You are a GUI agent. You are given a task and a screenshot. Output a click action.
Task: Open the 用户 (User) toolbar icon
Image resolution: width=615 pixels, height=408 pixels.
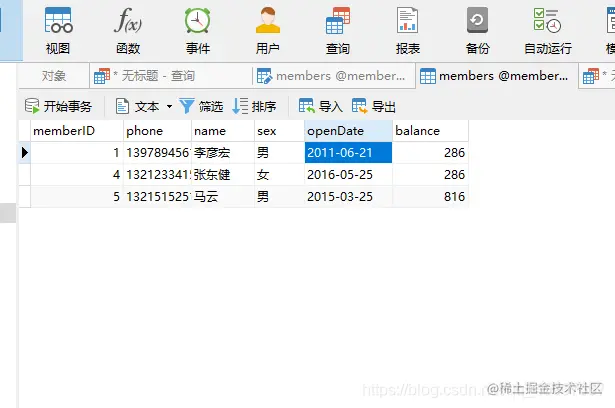(267, 30)
